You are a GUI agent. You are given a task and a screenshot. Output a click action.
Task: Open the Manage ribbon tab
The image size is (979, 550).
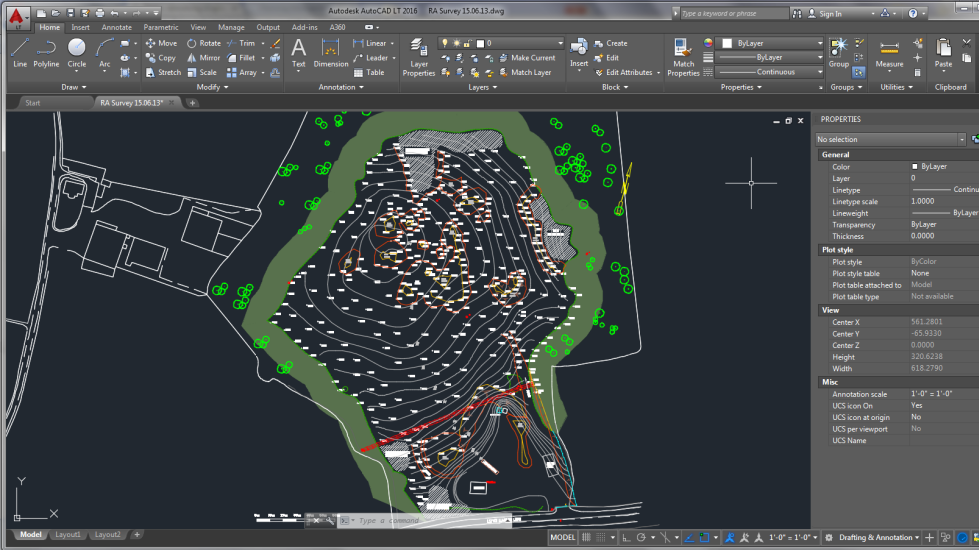[x=231, y=27]
